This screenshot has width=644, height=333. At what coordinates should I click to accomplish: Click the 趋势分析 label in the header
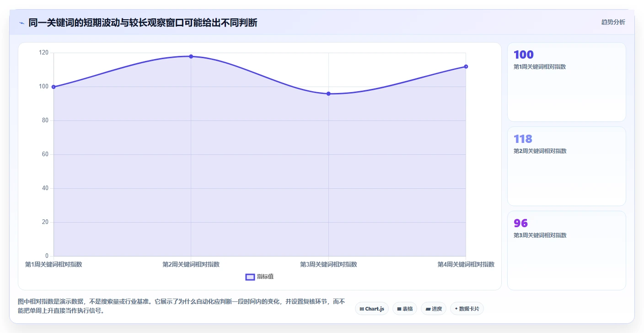point(613,22)
